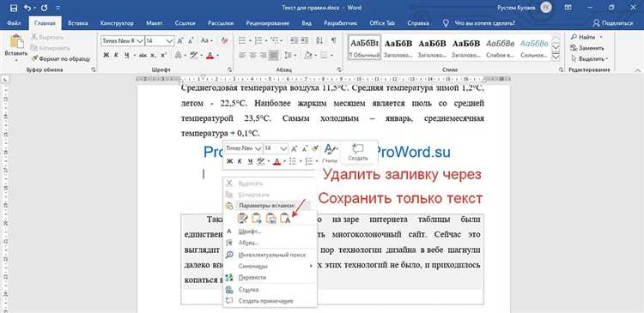The width and height of the screenshot is (644, 313).
Task: Open the Выделить dropdown in Редактирование
Action: click(x=590, y=58)
